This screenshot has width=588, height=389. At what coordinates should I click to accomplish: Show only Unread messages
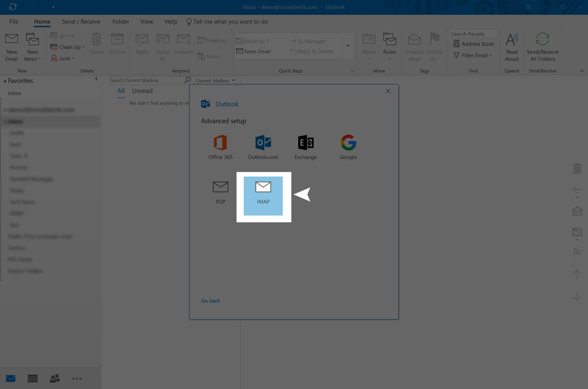click(x=142, y=91)
